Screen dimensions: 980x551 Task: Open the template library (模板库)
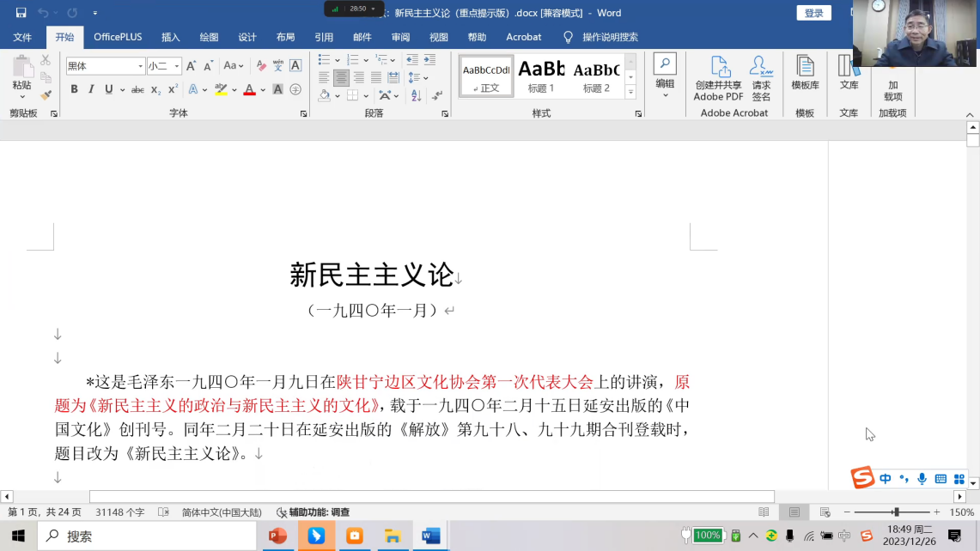tap(805, 74)
